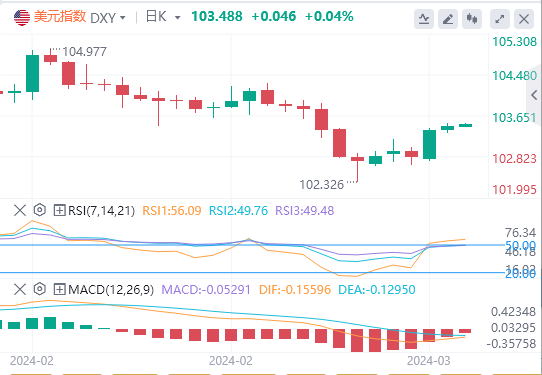The height and width of the screenshot is (375, 542).
Task: Click the price value 103.488
Action: pos(217,16)
